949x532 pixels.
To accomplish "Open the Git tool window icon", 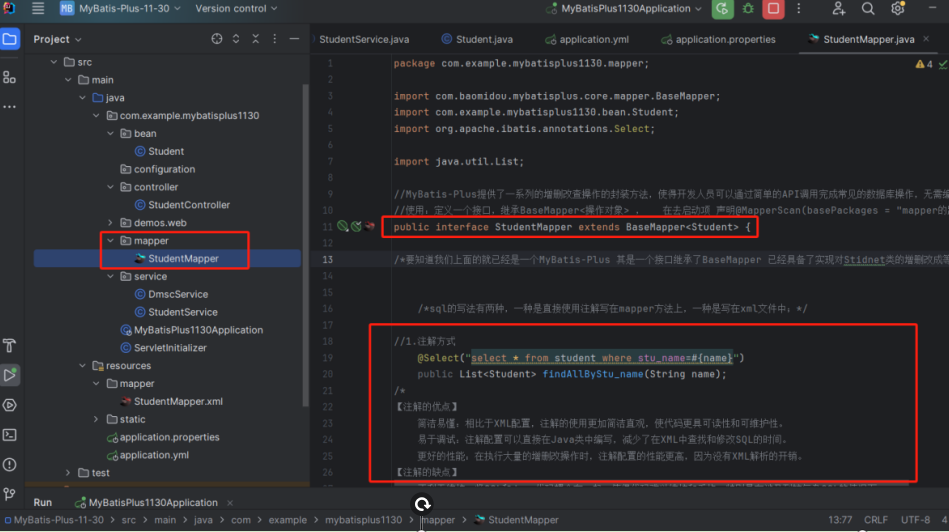I will tap(10, 494).
